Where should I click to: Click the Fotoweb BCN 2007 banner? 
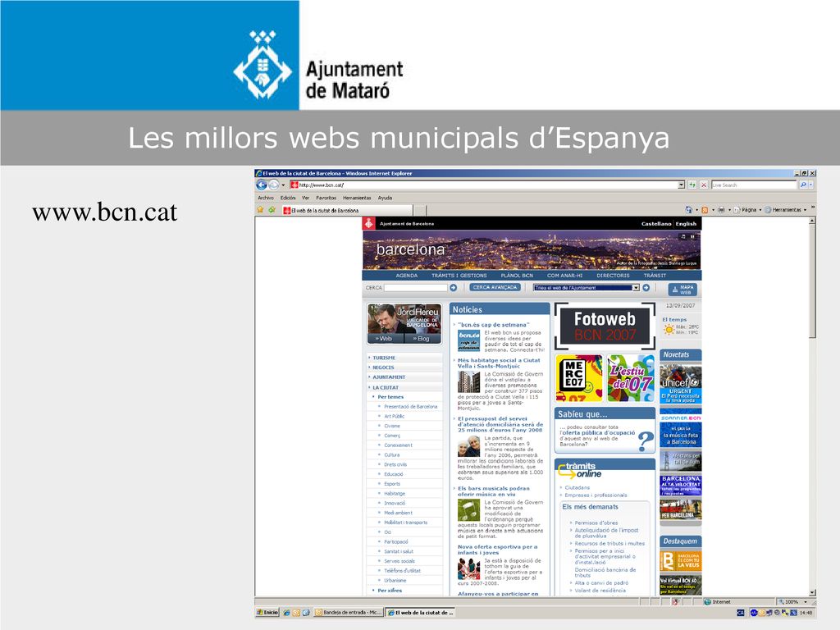tap(605, 326)
